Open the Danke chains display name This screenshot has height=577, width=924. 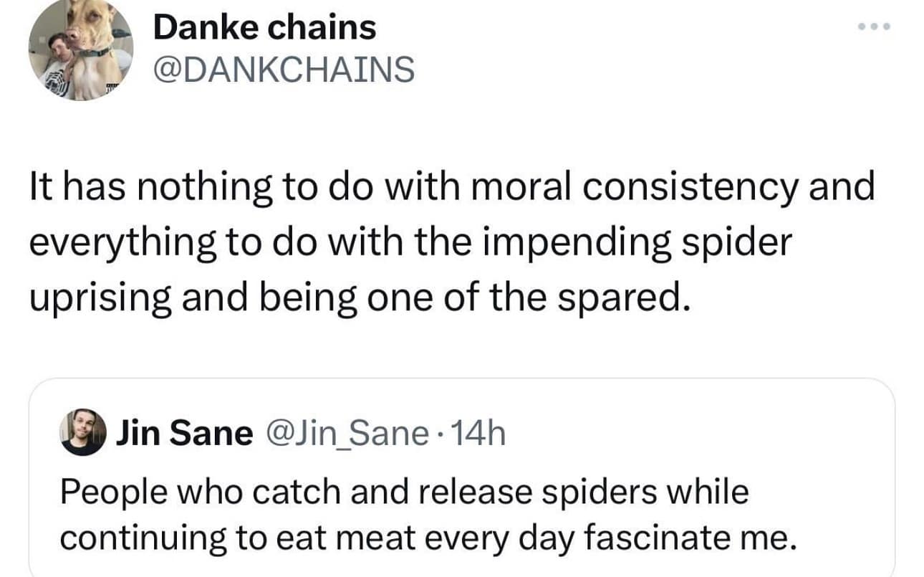coord(264,28)
